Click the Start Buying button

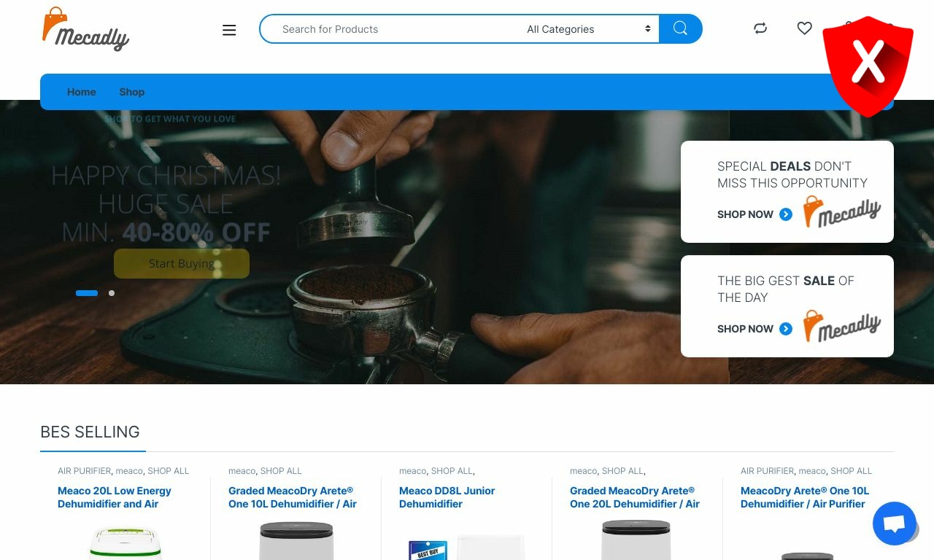[182, 263]
